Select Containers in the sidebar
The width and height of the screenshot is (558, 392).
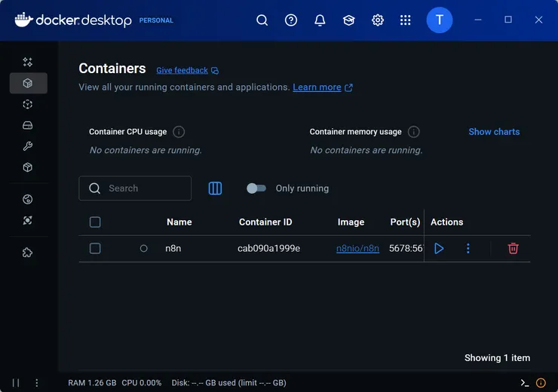(x=28, y=83)
